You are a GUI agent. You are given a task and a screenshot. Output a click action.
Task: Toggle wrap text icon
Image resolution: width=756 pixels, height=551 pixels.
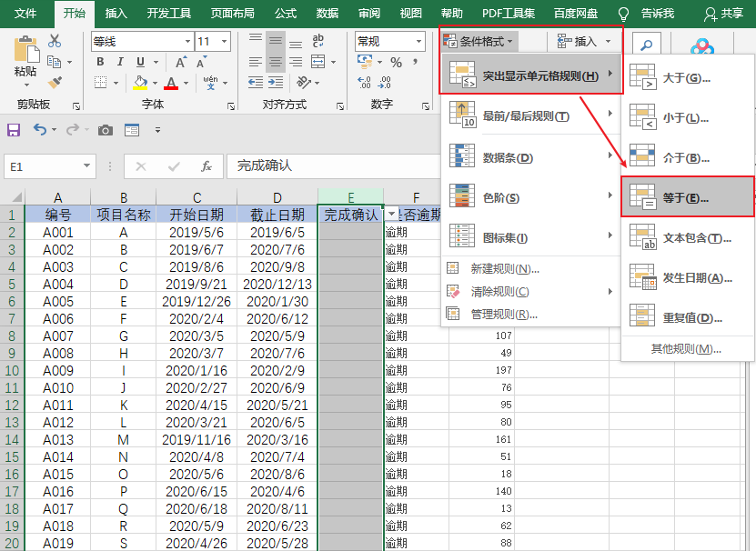(318, 41)
